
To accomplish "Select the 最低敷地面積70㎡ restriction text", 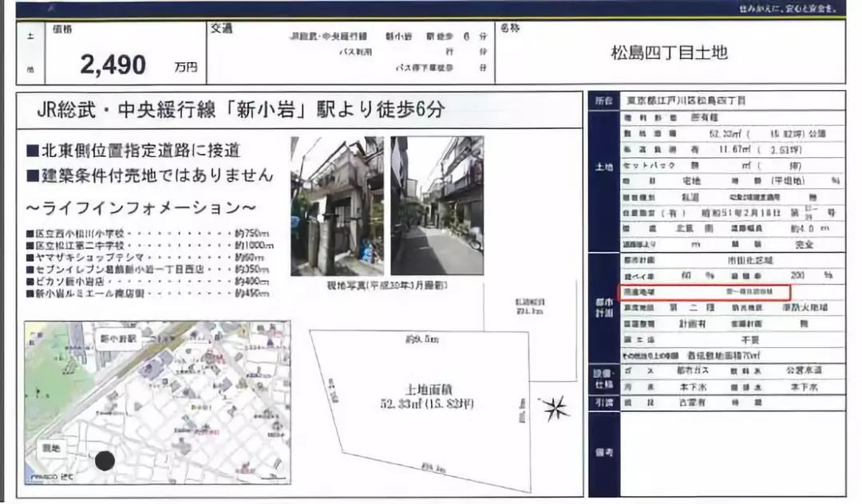I will click(723, 355).
